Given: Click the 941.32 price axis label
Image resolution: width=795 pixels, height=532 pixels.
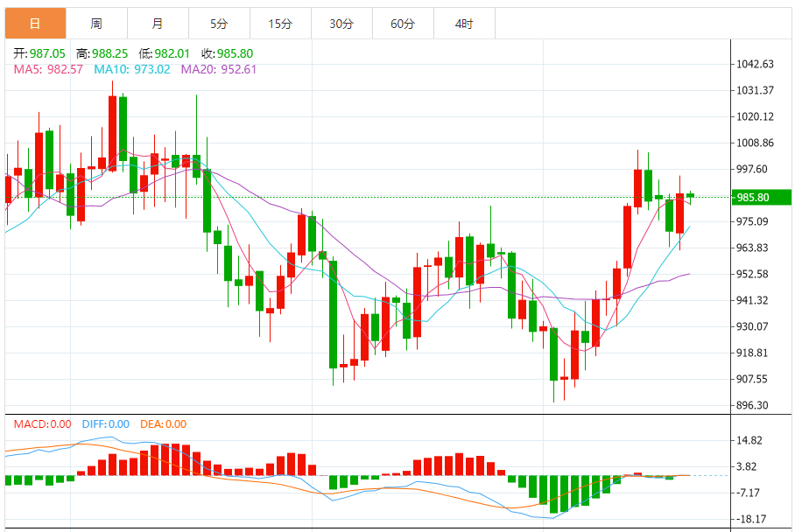Looking at the screenshot, I should point(752,300).
